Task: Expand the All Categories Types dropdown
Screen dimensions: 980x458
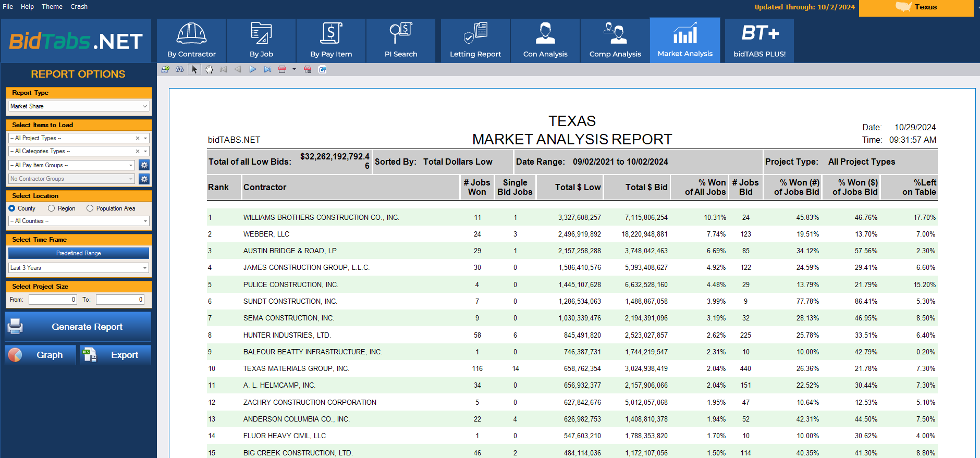Action: [x=145, y=151]
